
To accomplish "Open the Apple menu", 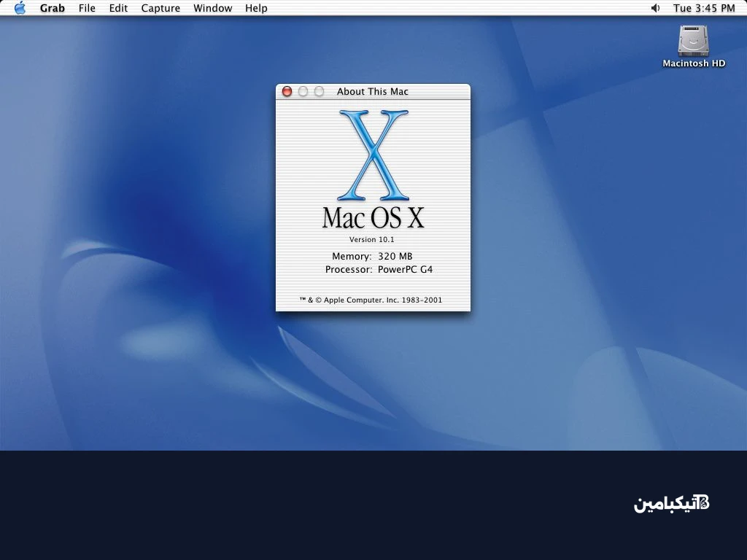I will point(19,8).
